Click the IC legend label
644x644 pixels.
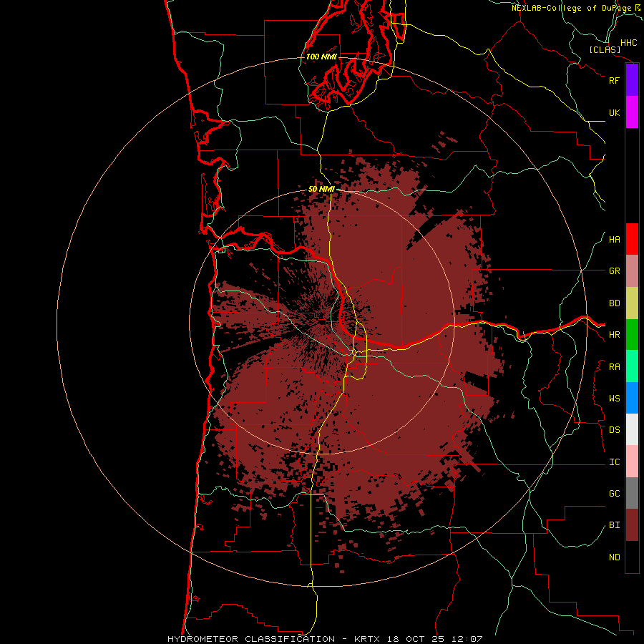[614, 462]
